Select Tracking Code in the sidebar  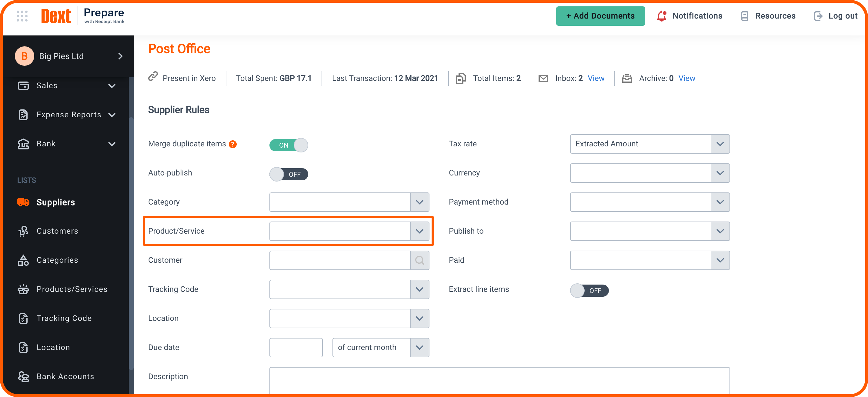click(x=64, y=318)
